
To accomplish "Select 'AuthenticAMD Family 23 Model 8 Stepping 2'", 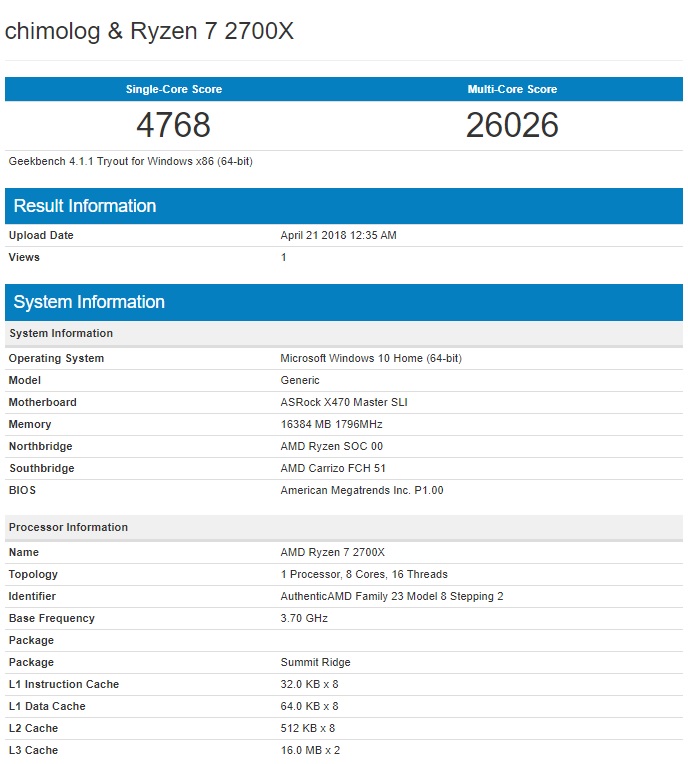I will 392,596.
